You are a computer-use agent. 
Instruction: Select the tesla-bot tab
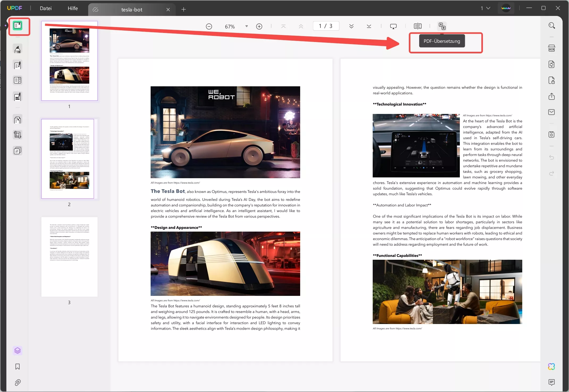click(x=132, y=10)
